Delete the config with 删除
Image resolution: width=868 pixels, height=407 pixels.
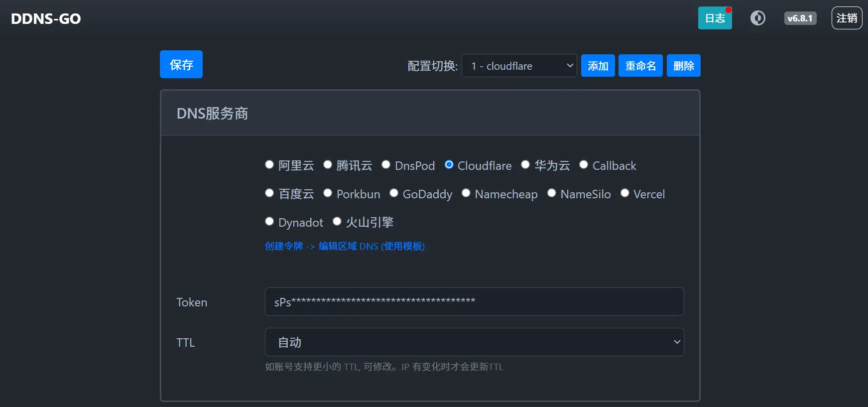pyautogui.click(x=684, y=66)
